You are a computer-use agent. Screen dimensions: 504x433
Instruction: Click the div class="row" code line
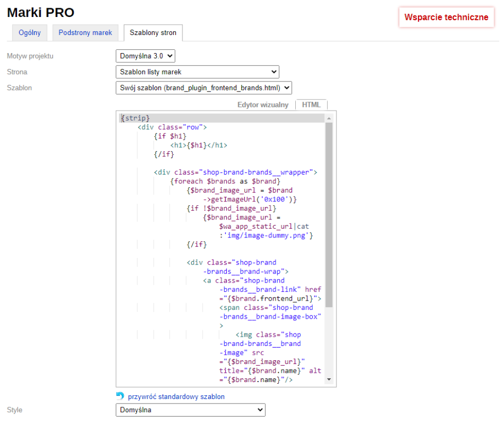click(x=171, y=127)
